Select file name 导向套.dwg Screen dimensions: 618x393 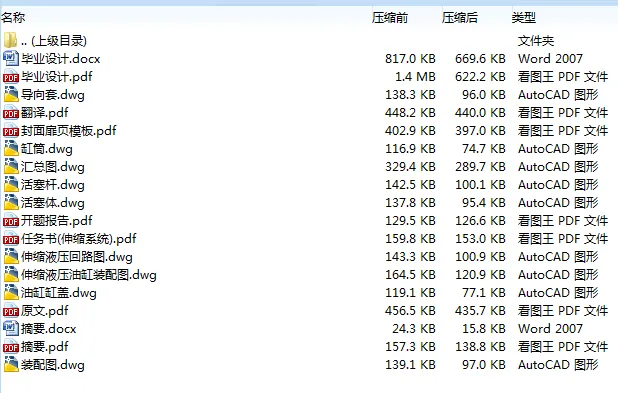53,95
